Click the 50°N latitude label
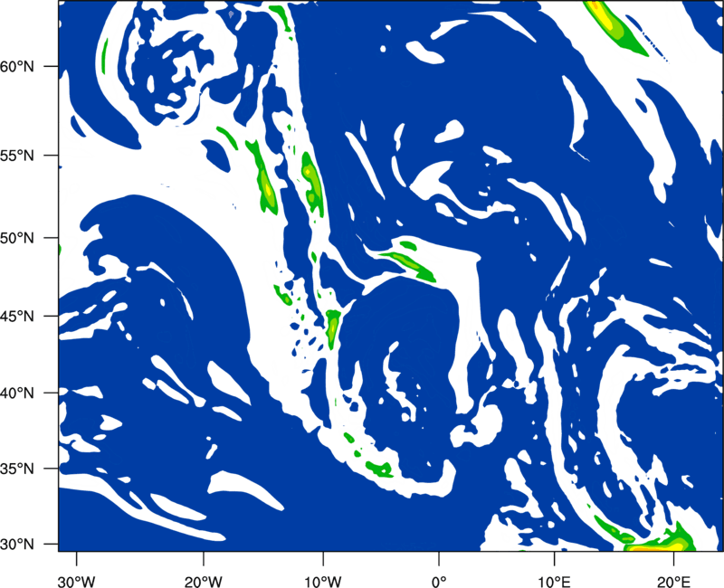This screenshot has height=588, width=724. 17,238
